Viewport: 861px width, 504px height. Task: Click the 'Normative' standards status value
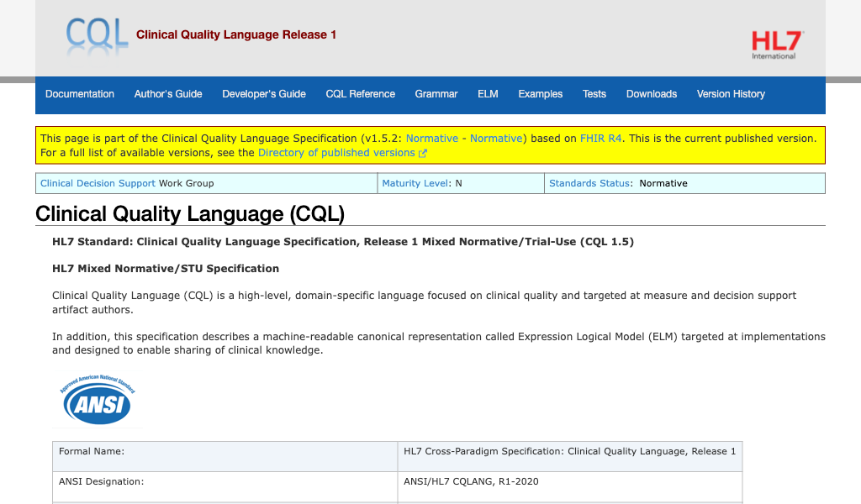tap(663, 183)
